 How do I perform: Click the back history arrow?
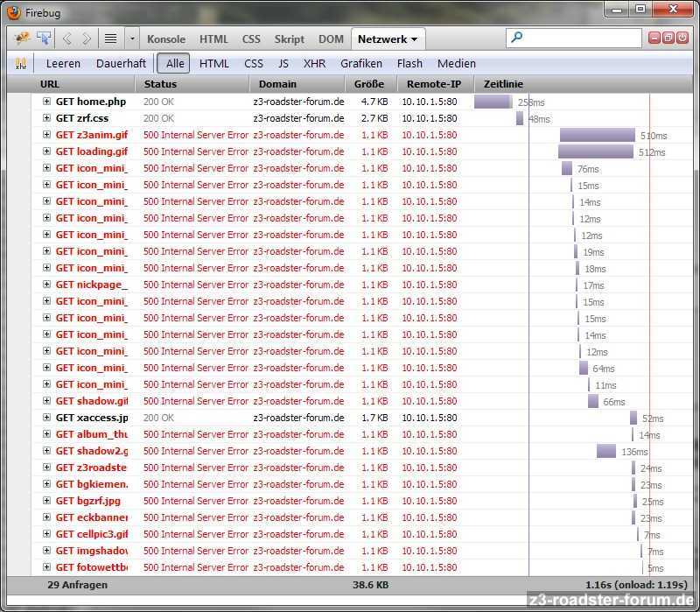66,39
